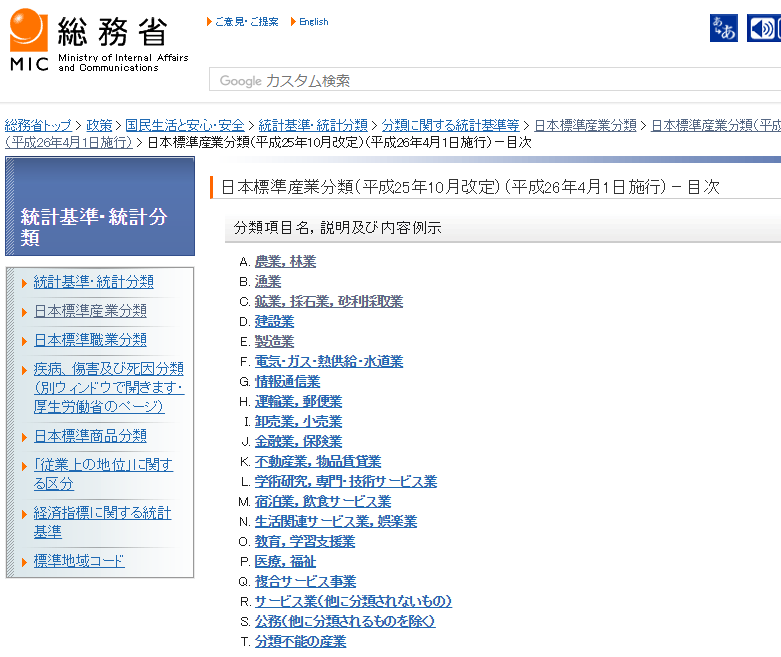Open sidebar 日本標準商品分類 menu item
This screenshot has height=657, width=781.
(90, 436)
